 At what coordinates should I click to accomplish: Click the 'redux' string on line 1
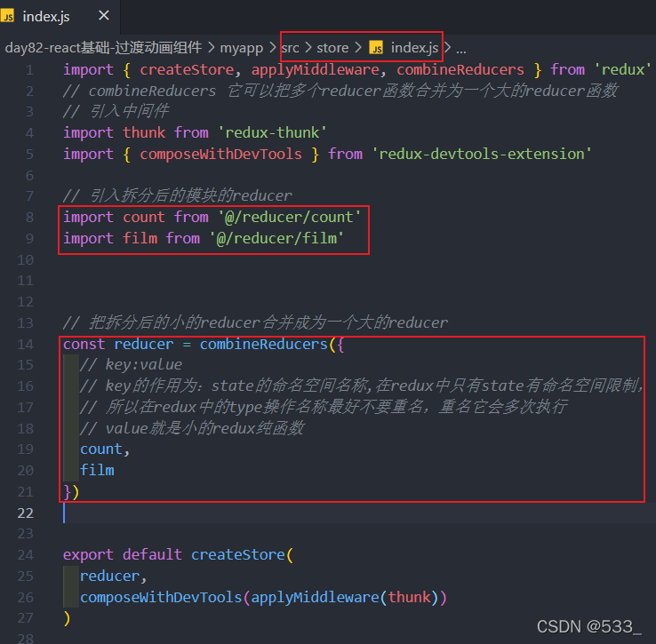(622, 69)
